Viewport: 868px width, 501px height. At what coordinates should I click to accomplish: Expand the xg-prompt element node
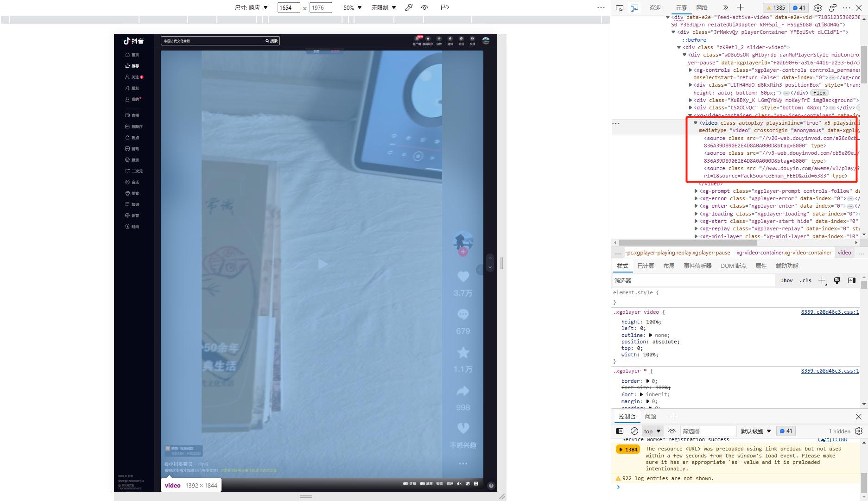click(x=696, y=191)
